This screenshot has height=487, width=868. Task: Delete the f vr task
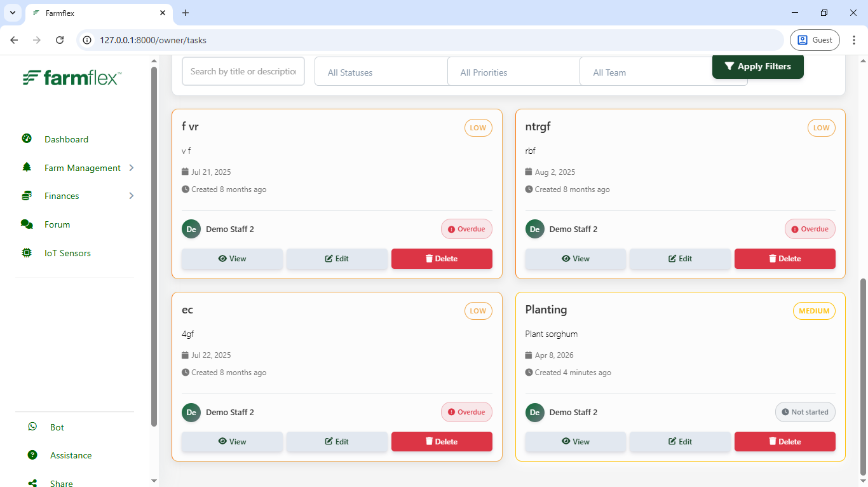pyautogui.click(x=442, y=259)
